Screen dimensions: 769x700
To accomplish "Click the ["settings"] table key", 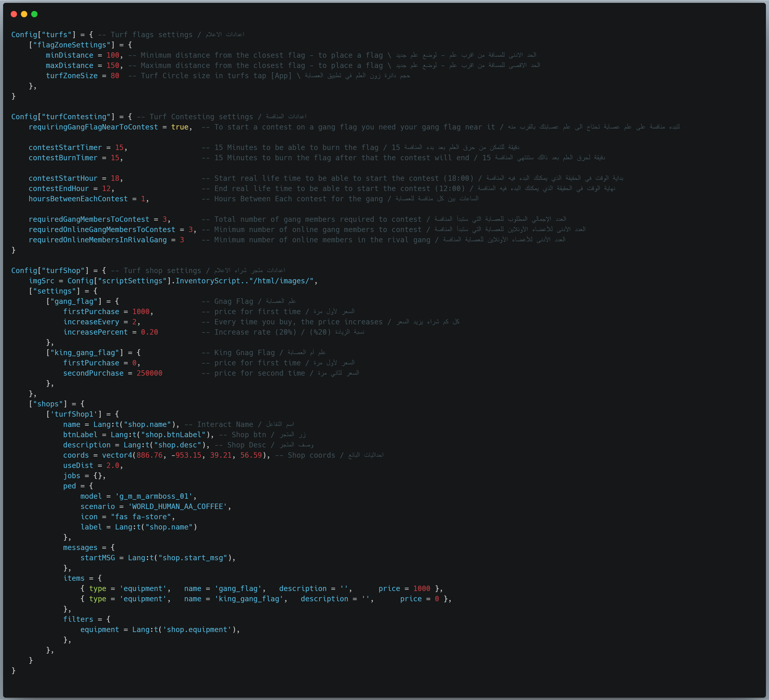I will 55,292.
